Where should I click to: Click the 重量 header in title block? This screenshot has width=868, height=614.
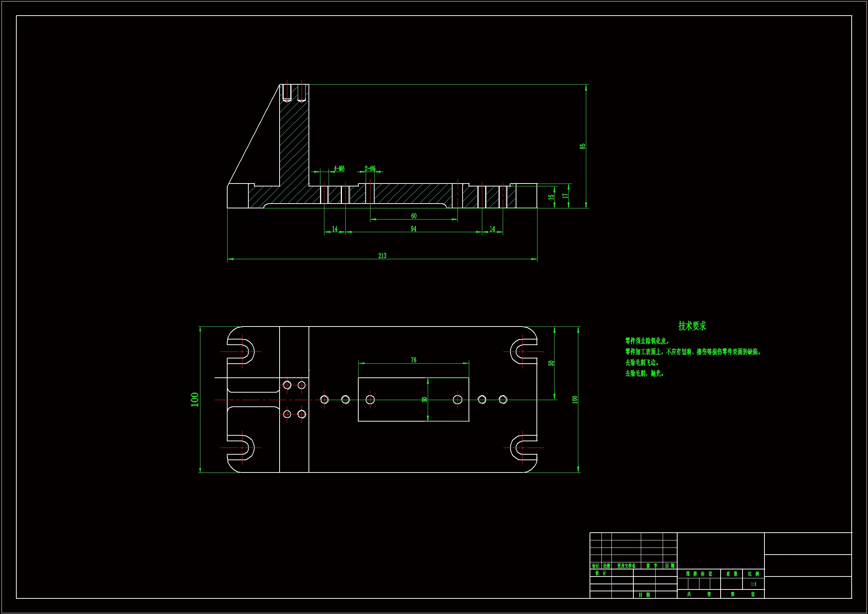coord(731,574)
